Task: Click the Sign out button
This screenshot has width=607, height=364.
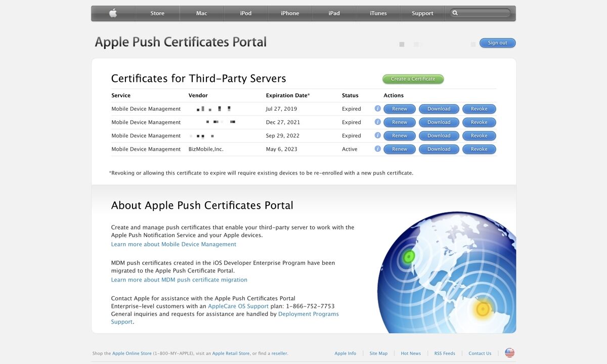Action: pyautogui.click(x=497, y=43)
